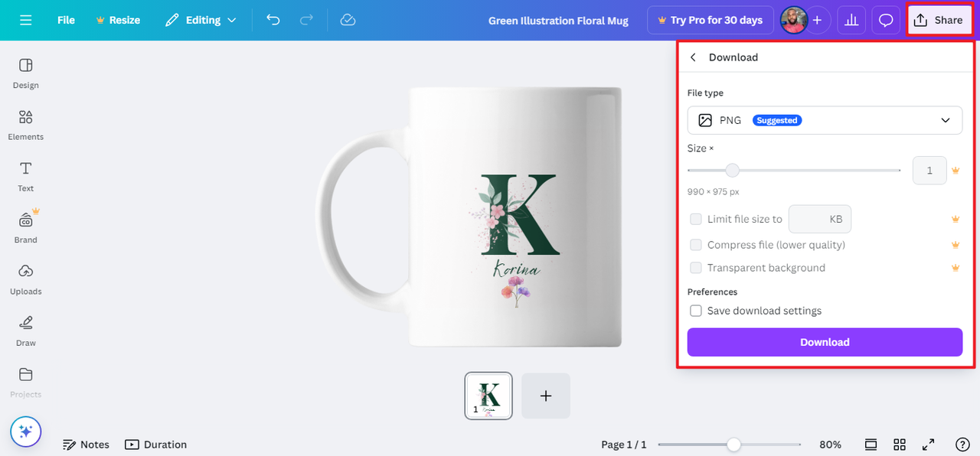Open the Elements sidebar panel
The image size is (980, 456).
[26, 125]
